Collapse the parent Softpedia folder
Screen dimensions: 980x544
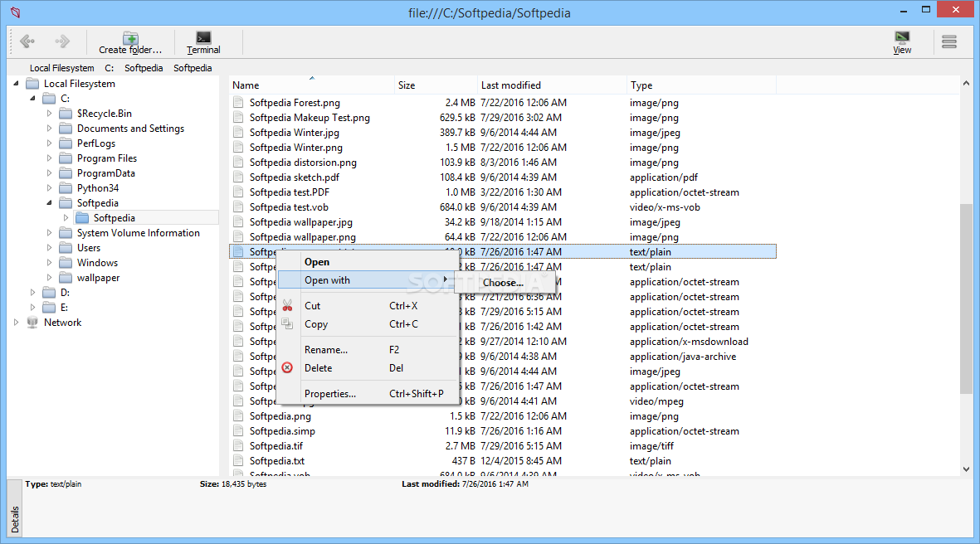point(50,203)
